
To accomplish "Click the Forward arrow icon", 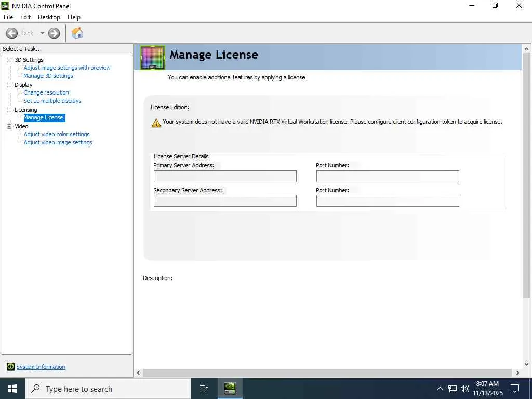I will click(x=54, y=33).
